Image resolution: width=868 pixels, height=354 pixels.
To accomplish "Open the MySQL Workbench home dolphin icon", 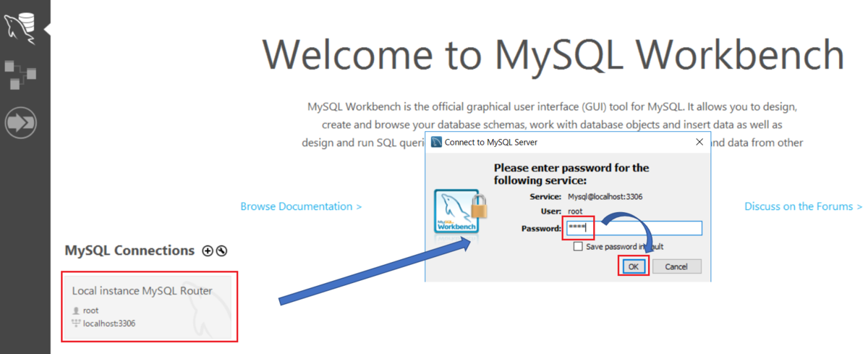I will [21, 28].
